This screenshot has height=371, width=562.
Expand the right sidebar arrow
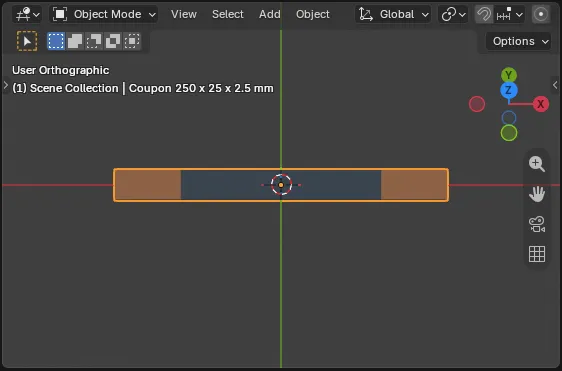(x=555, y=85)
